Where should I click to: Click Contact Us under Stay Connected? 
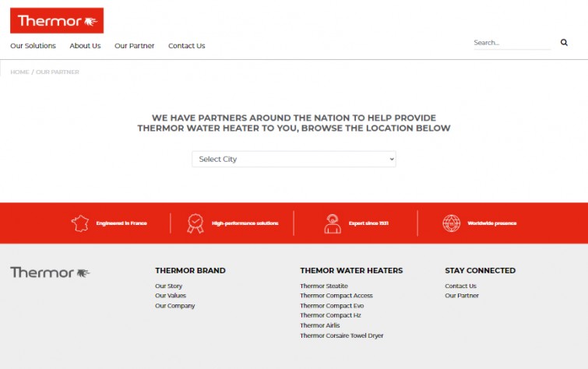[460, 286]
